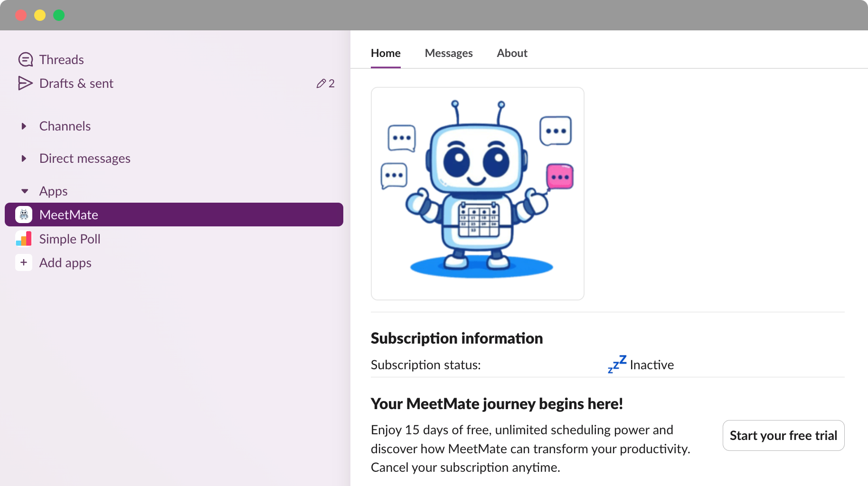Switch to the Home tab
The image size is (868, 486).
(386, 53)
